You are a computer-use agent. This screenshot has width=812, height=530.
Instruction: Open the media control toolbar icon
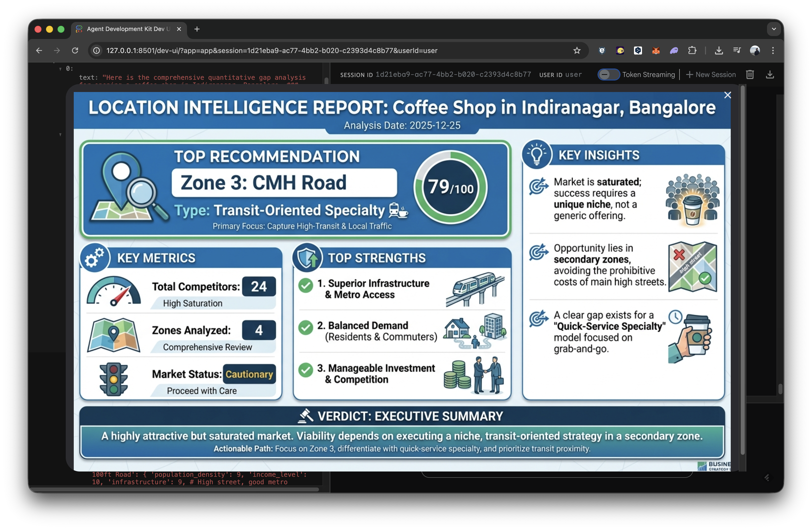(x=737, y=50)
